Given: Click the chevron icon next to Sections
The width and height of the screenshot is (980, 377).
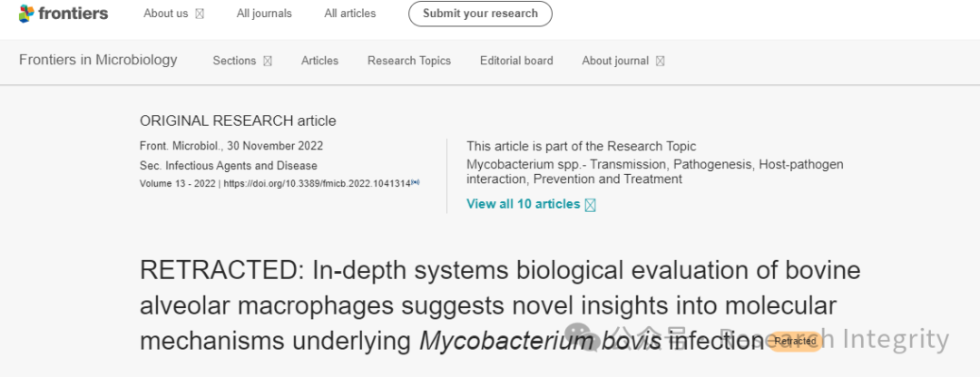Looking at the screenshot, I should [x=268, y=61].
